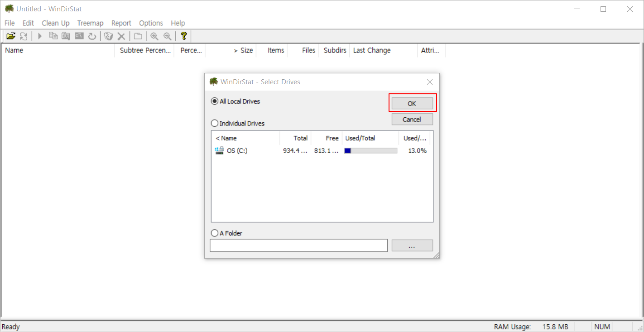
Task: Click the folder browse "..." button
Action: tap(412, 245)
